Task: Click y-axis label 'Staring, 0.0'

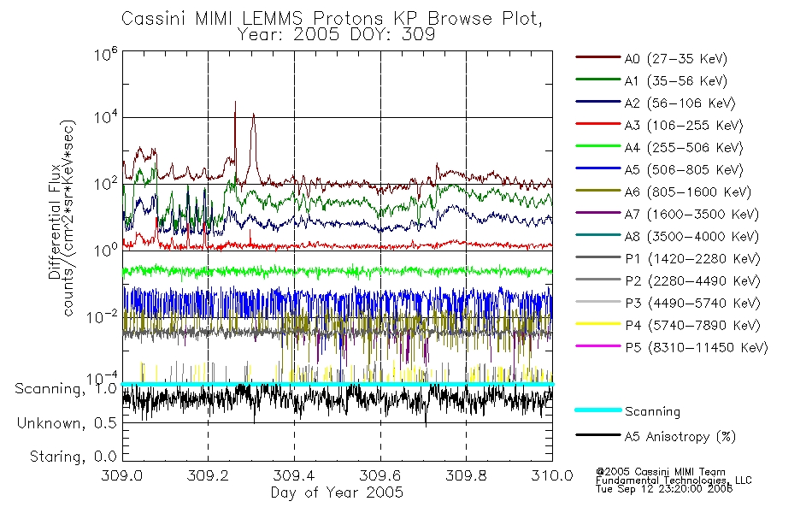Action: click(73, 457)
